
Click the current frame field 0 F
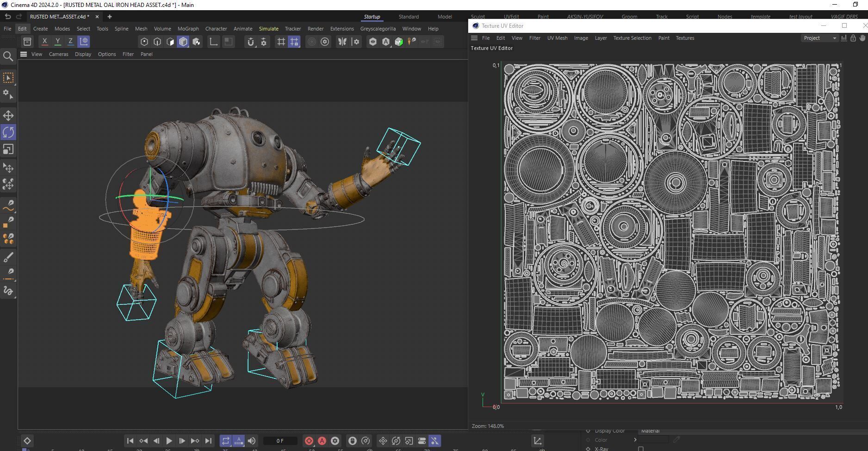(x=280, y=441)
